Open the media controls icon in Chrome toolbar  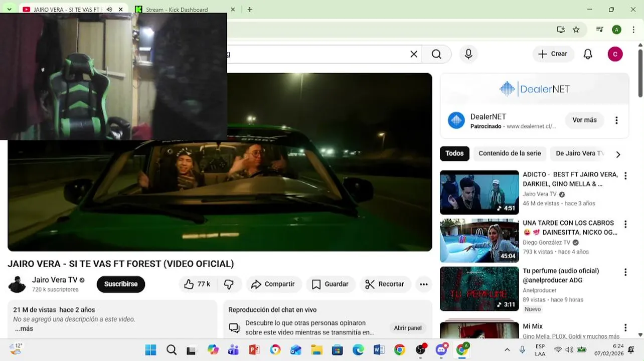[599, 30]
